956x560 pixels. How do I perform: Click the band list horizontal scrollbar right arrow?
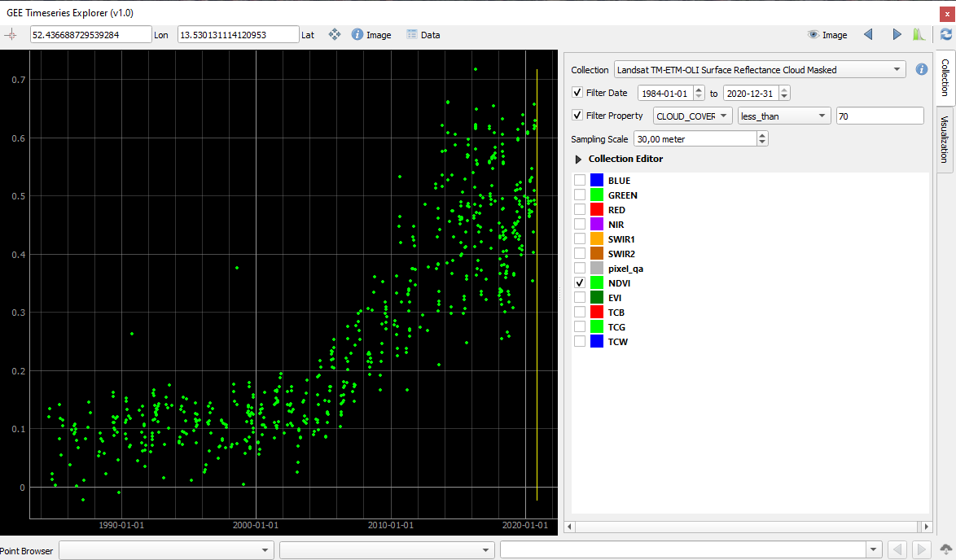coord(926,527)
